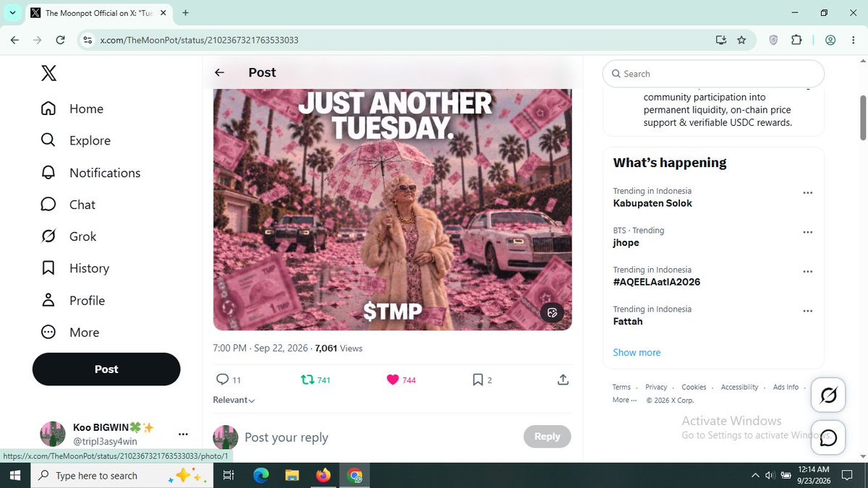Open the Just Another Tuesday post image

tap(392, 210)
